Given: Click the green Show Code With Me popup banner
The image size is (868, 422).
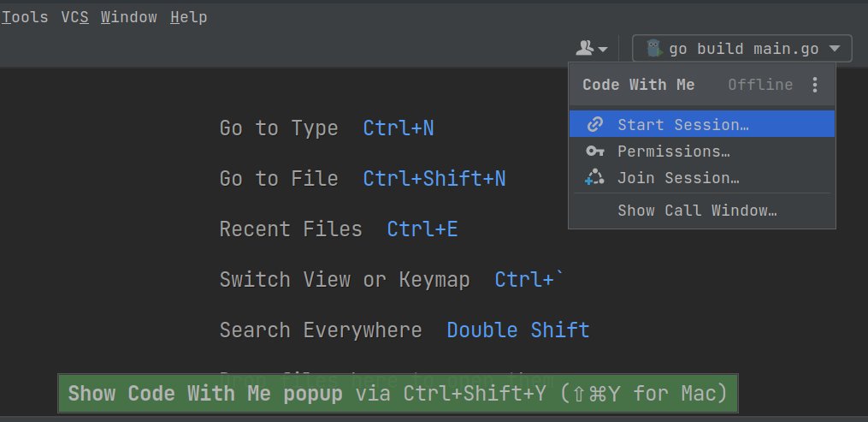Looking at the screenshot, I should tap(398, 394).
